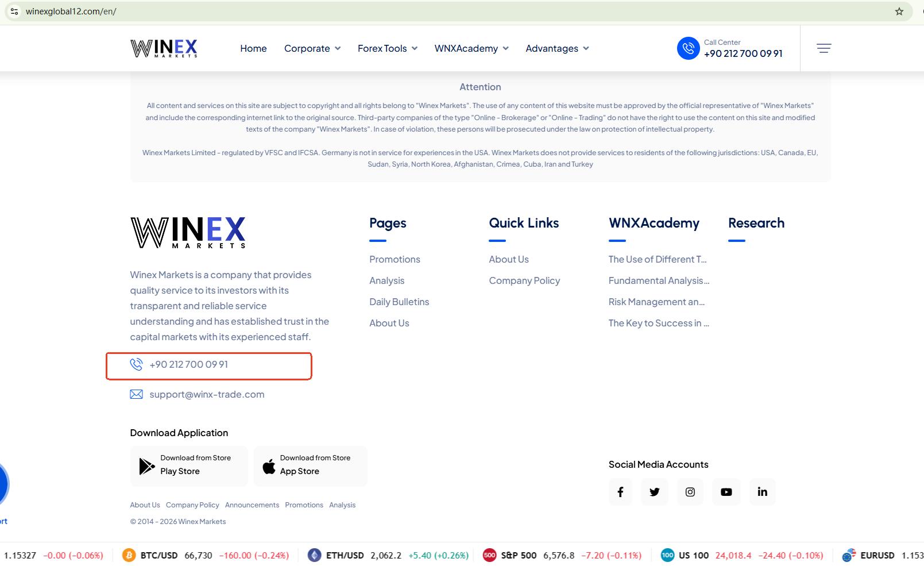Open 'The Key to Success in...' article
The width and height of the screenshot is (924, 566).
point(659,323)
